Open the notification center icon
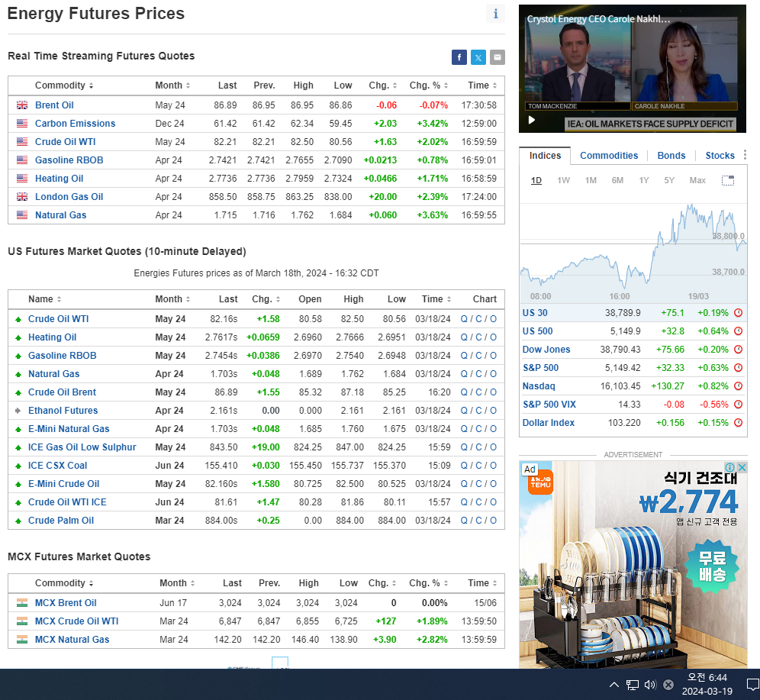 [x=752, y=685]
